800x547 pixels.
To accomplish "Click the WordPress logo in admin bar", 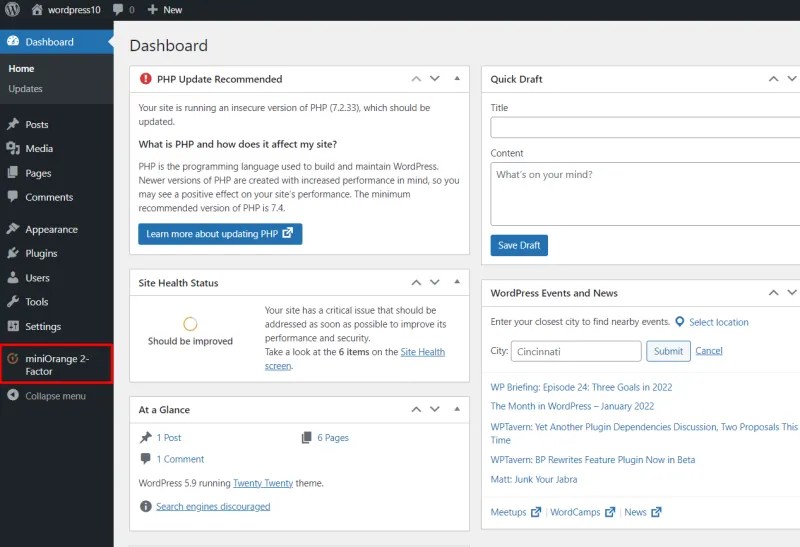I will click(12, 9).
